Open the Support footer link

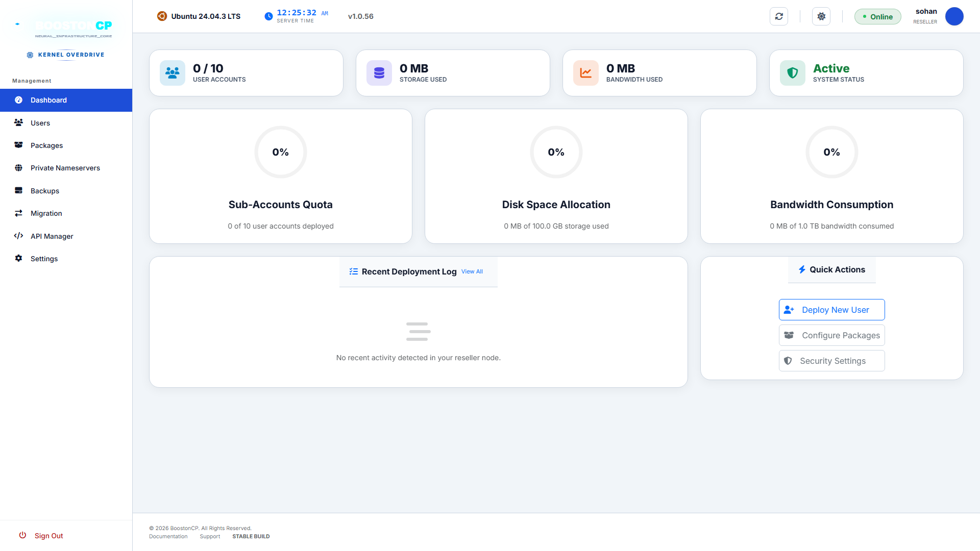[210, 536]
